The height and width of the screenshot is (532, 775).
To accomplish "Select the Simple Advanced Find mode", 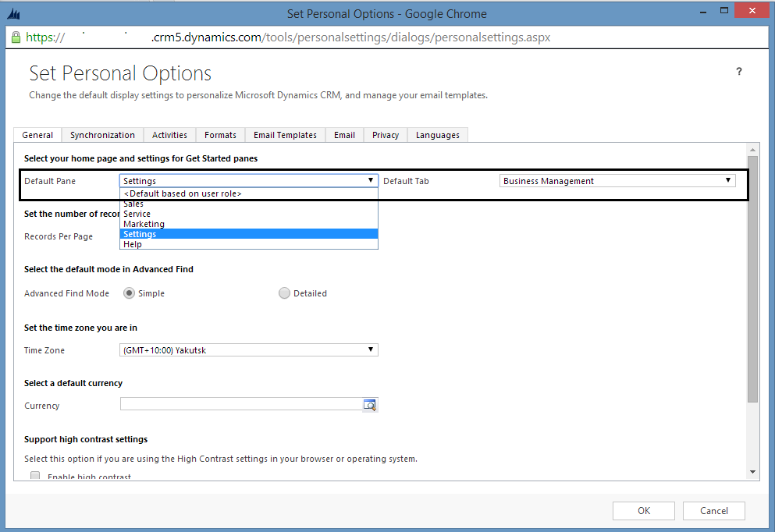I will tap(129, 293).
